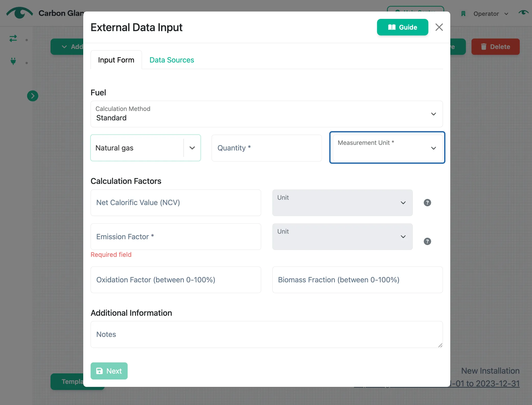
Task: Expand sidebar with green chevron button
Action: [x=33, y=96]
